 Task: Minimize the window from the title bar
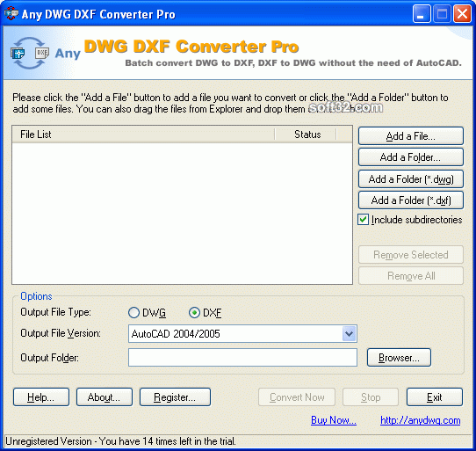pos(422,14)
